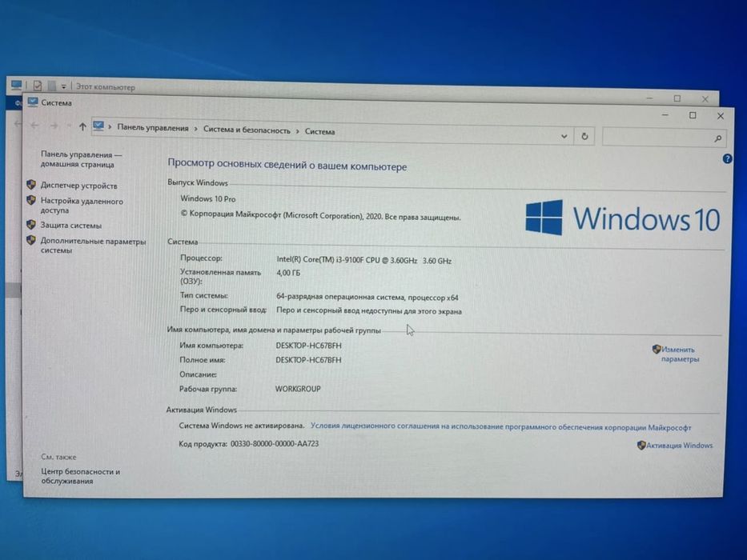
Task: Expand the arrow after 'Панель управления' breadcrumb
Action: pyautogui.click(x=196, y=129)
